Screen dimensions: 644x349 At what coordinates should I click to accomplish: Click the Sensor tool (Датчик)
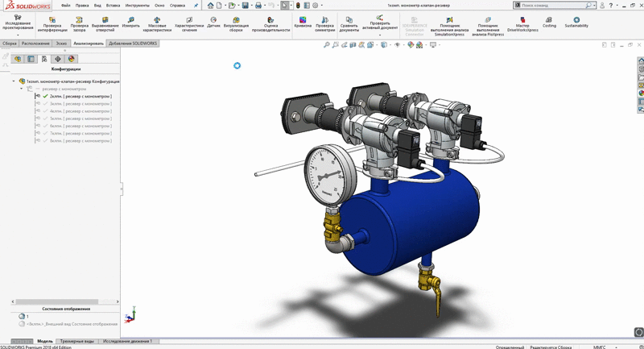pyautogui.click(x=213, y=22)
